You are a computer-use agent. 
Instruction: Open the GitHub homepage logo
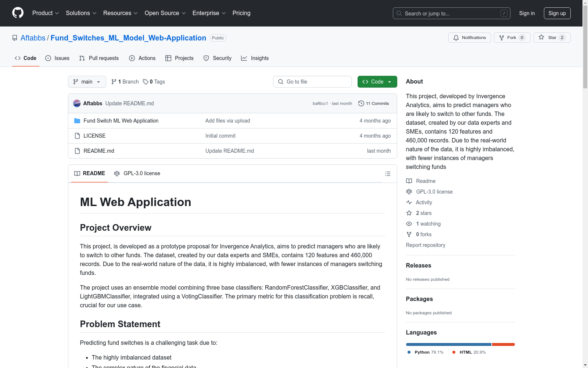point(18,13)
